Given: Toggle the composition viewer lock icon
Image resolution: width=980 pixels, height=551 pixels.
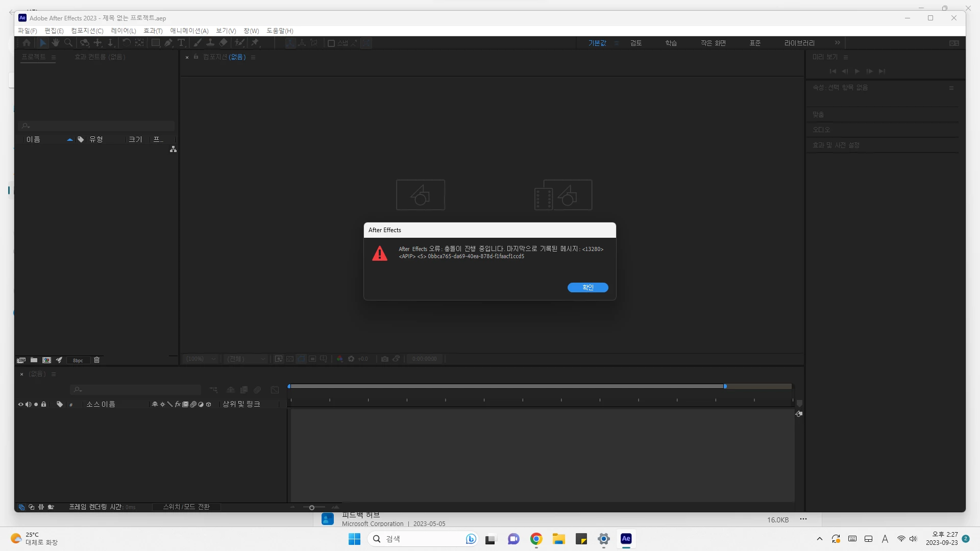Looking at the screenshot, I should [x=196, y=57].
